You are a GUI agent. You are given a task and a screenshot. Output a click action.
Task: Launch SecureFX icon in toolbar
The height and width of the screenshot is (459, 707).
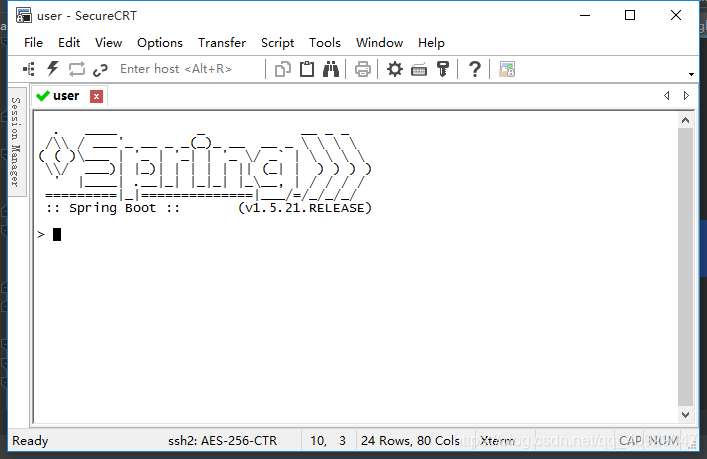pos(507,69)
